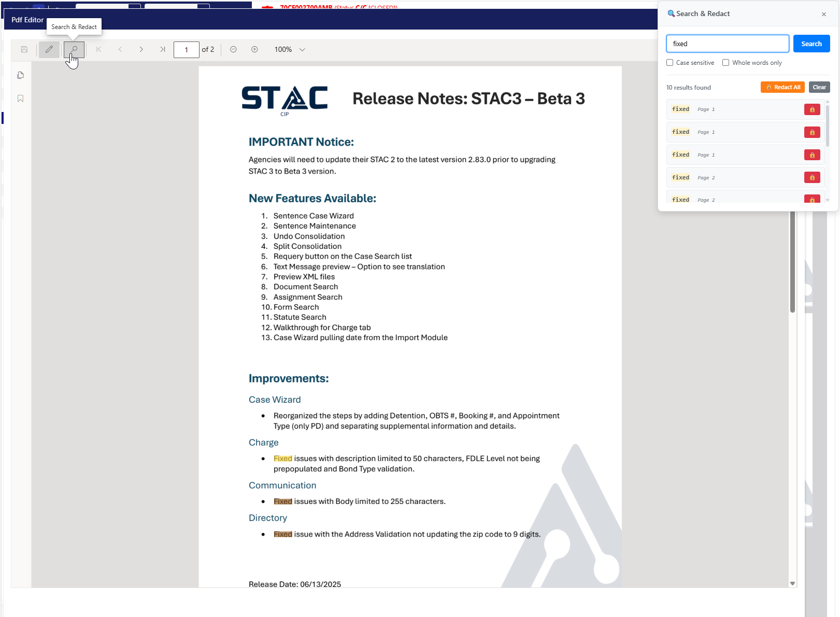Zoom out with the minus icon
Viewport: 840px width, 617px height.
click(233, 49)
